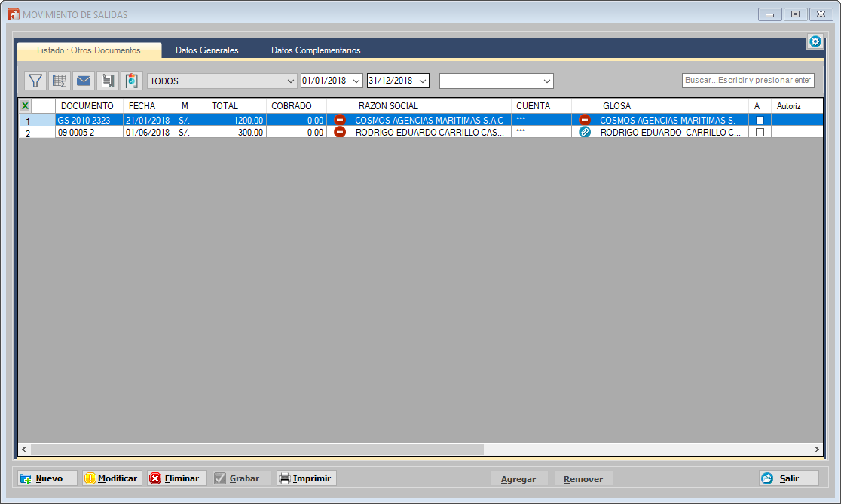
Task: Click the email envelope icon
Action: (x=84, y=81)
